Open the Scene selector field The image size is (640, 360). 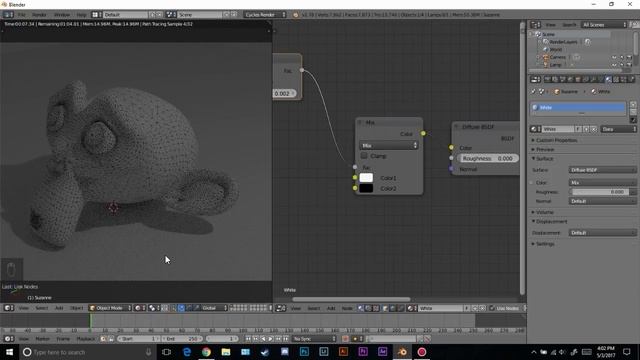coord(200,15)
